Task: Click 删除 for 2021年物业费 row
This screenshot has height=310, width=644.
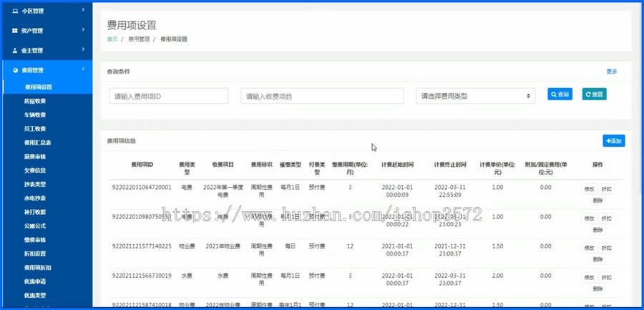Action: tap(597, 259)
